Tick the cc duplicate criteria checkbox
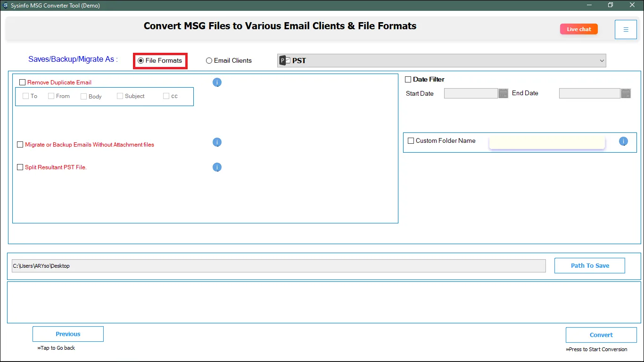The height and width of the screenshot is (362, 644). click(166, 96)
